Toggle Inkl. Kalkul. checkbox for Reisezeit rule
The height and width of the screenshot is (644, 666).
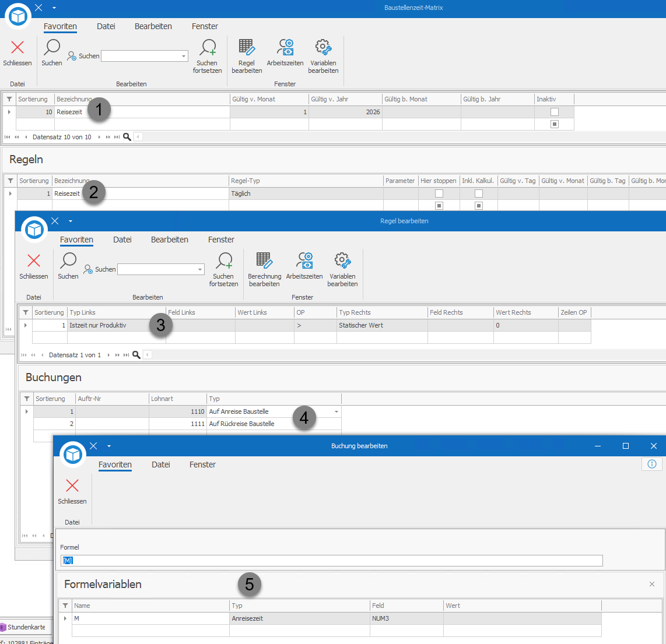479,193
